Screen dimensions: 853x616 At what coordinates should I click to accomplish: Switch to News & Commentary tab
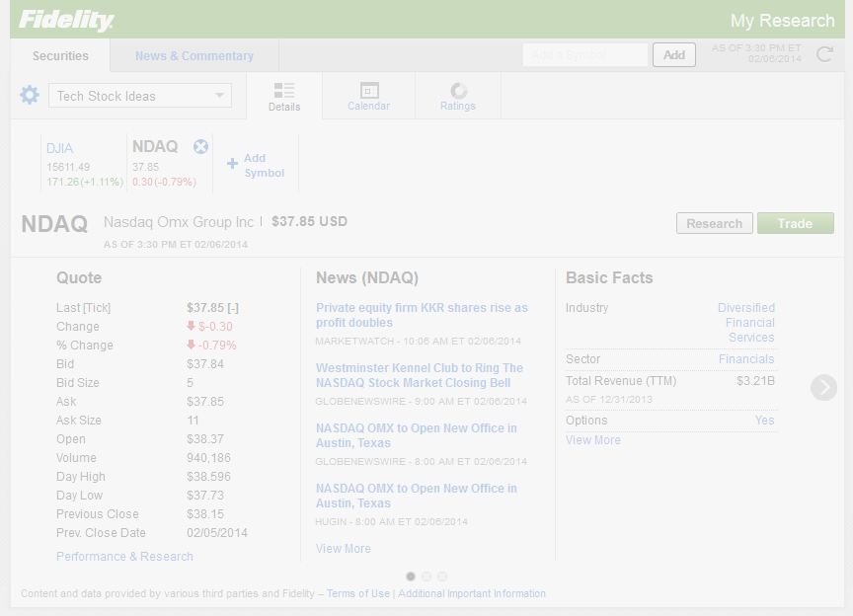coord(194,56)
